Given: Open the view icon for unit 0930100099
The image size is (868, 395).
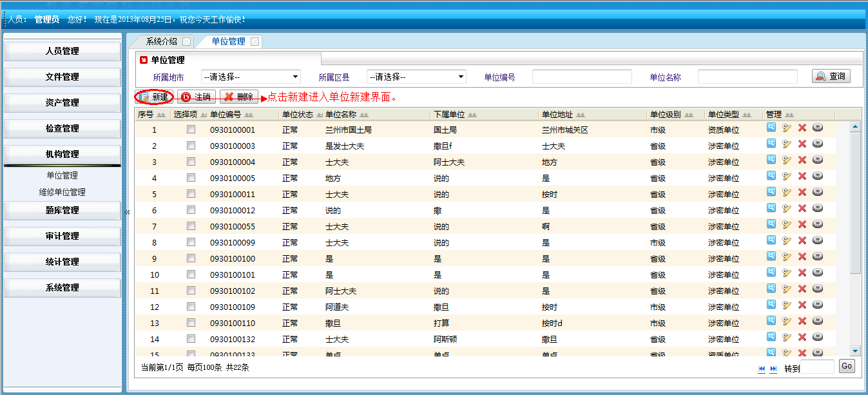Looking at the screenshot, I should (x=771, y=240).
